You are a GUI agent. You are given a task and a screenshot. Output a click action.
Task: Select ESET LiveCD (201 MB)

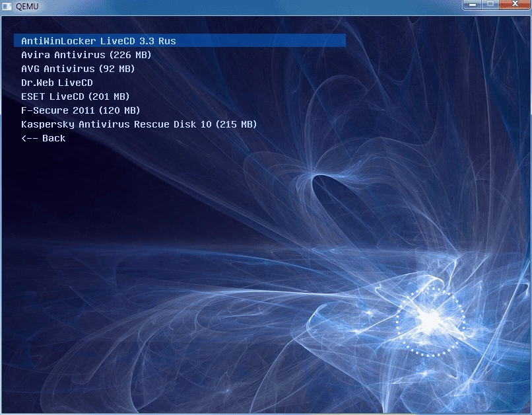pyautogui.click(x=75, y=96)
